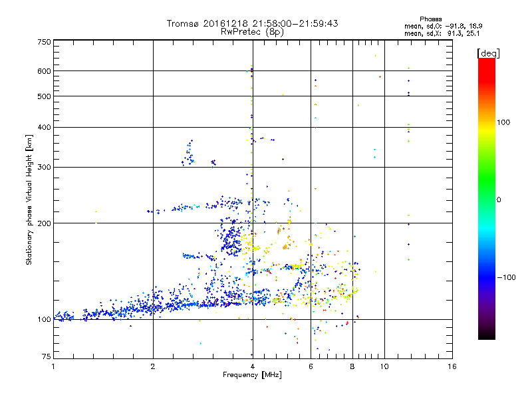Click the 16 tick label on frequency axis
Viewport: 532px width, 399px height.
[x=452, y=366]
